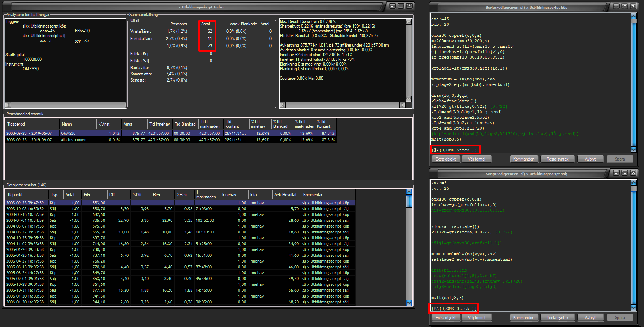Minimize the Utbildningsscript köp script editor
Screen dimensions: 644x327
coord(616,7)
